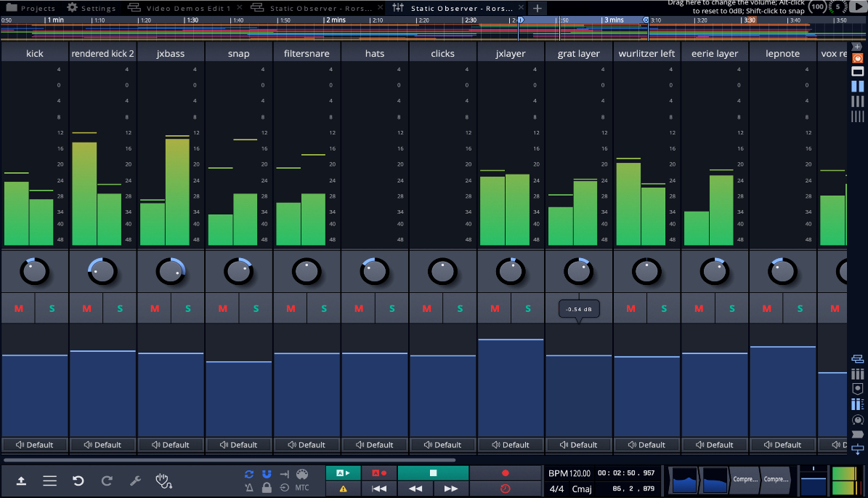Open the jxlayer output Default dropdown
This screenshot has width=868, height=498.
pyautogui.click(x=511, y=445)
